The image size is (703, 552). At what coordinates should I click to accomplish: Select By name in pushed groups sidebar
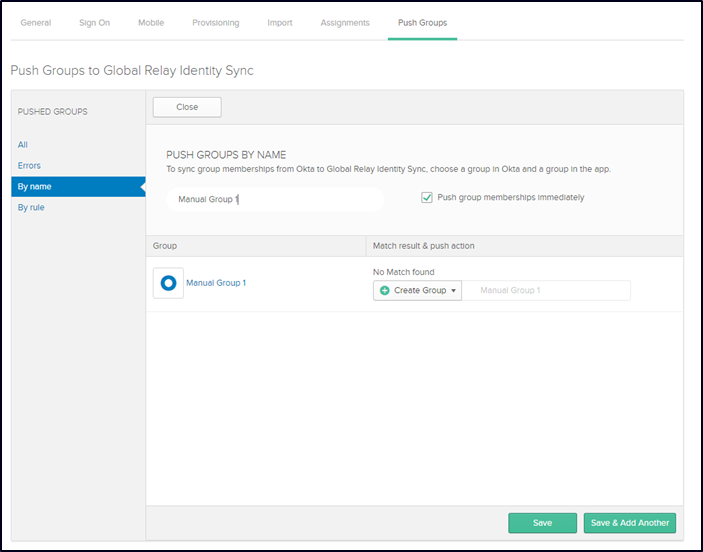click(x=78, y=187)
